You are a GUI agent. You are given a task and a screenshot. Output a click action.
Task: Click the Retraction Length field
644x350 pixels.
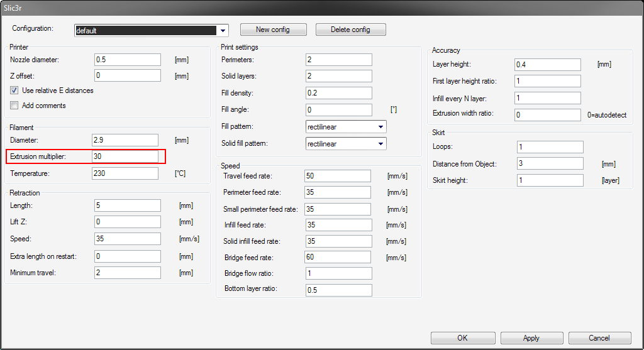pyautogui.click(x=128, y=205)
